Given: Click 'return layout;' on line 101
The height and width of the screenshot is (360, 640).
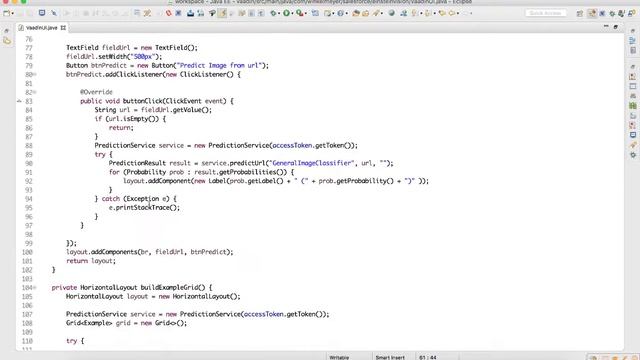Looking at the screenshot, I should [x=91, y=261].
